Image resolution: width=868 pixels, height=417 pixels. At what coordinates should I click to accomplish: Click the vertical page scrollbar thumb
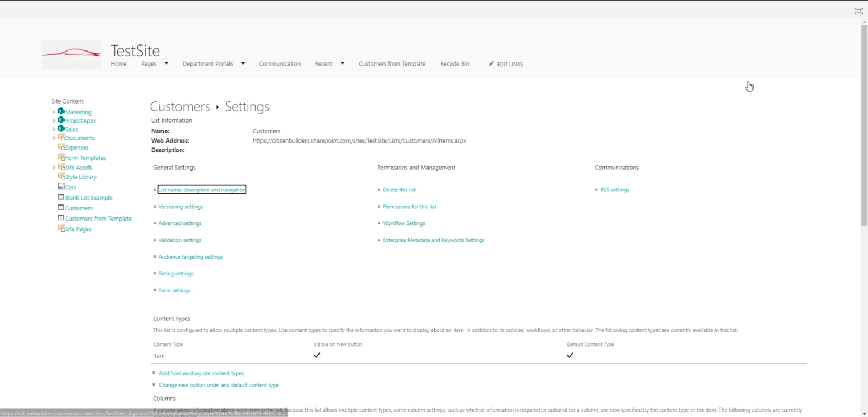pos(864,125)
